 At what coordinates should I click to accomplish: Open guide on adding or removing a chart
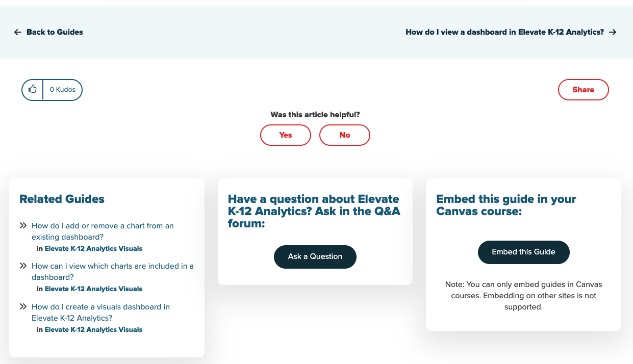pos(103,231)
